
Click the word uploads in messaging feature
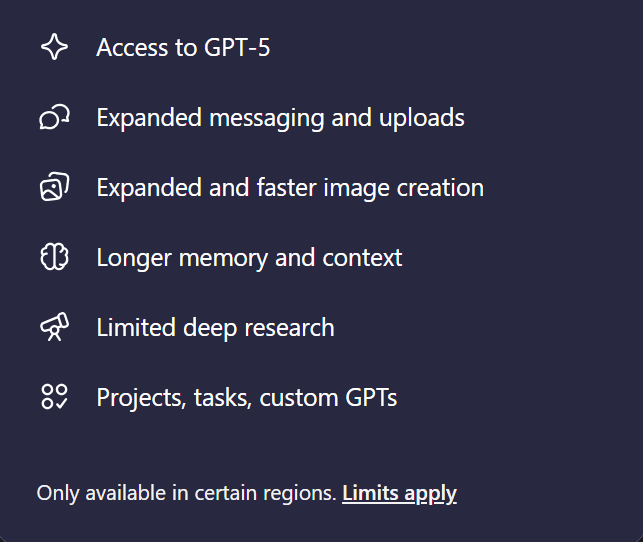click(422, 117)
